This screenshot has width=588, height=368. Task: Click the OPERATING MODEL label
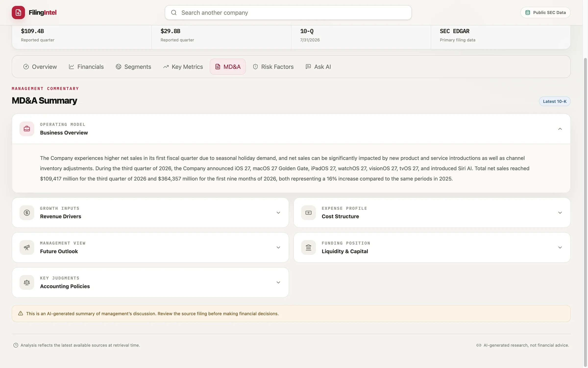[63, 124]
